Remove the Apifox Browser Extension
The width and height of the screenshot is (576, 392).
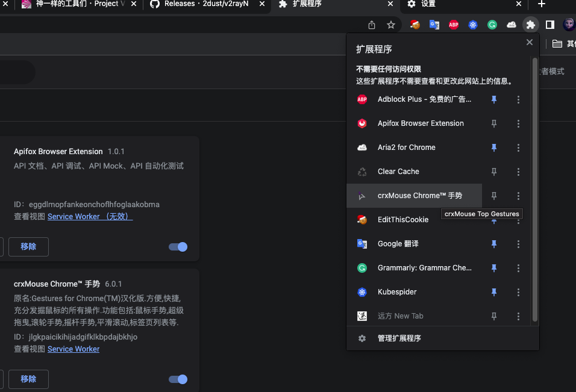28,247
